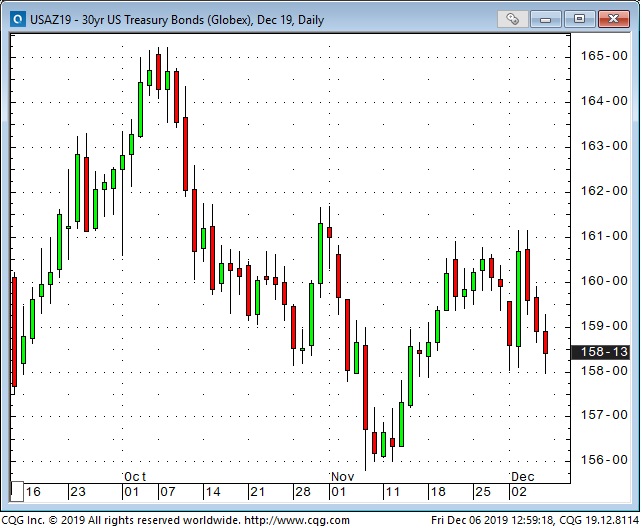
Task: Click date label 02 under Dec
Action: pos(518,492)
